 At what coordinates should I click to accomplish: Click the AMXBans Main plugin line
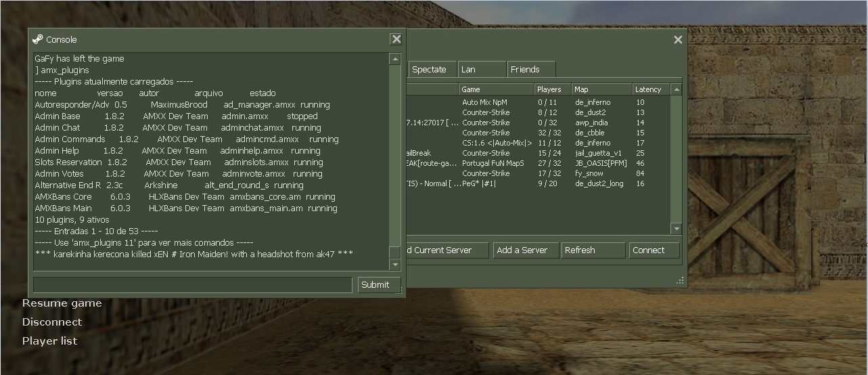point(186,208)
